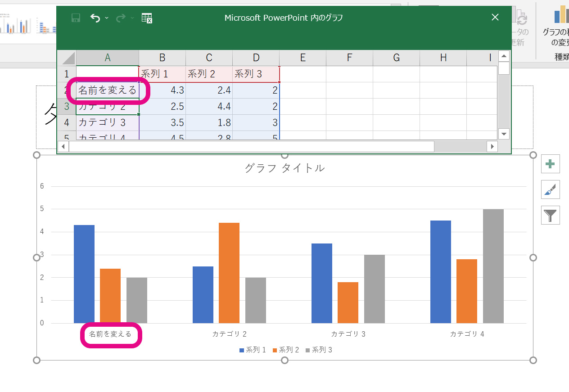Select cell with value 2.5
The height and width of the screenshot is (392, 569).
point(162,107)
